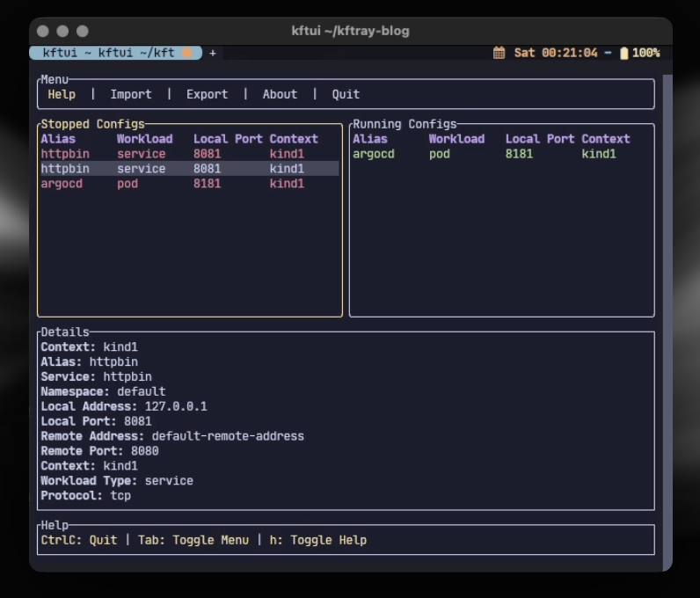700x598 pixels.
Task: Click the Stopped Configs panel title
Action: point(93,124)
